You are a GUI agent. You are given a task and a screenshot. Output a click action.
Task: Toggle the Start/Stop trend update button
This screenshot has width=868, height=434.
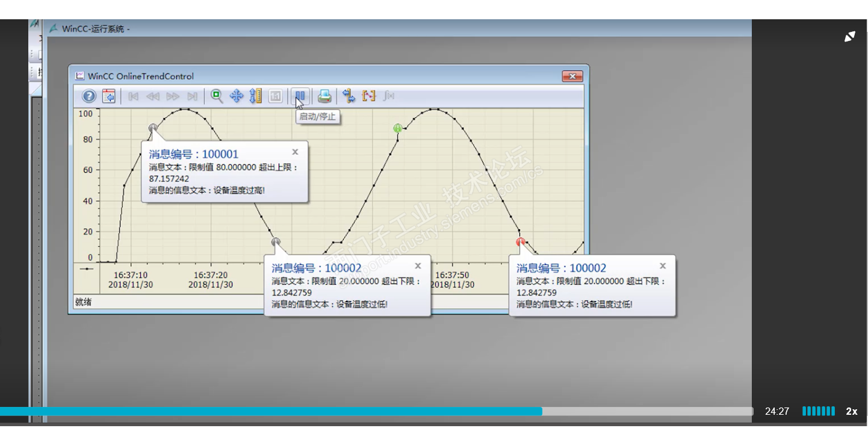pos(300,96)
